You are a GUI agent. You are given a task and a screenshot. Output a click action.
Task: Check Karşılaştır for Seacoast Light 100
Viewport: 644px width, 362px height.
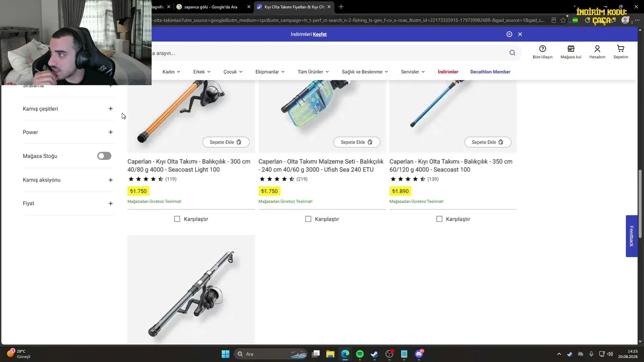(x=177, y=219)
